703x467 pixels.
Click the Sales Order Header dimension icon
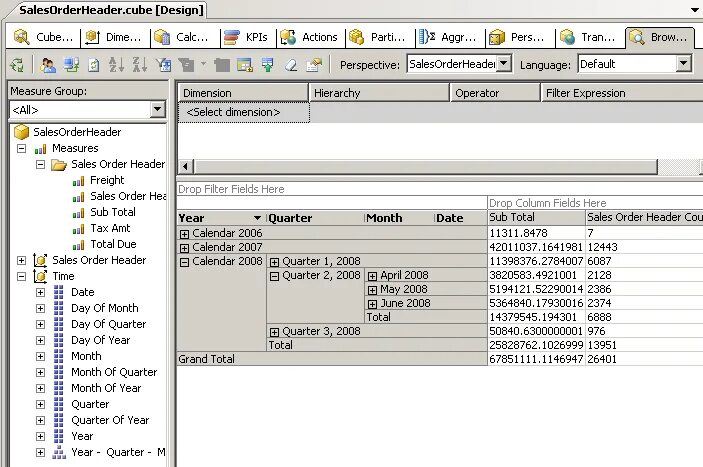(x=40, y=260)
